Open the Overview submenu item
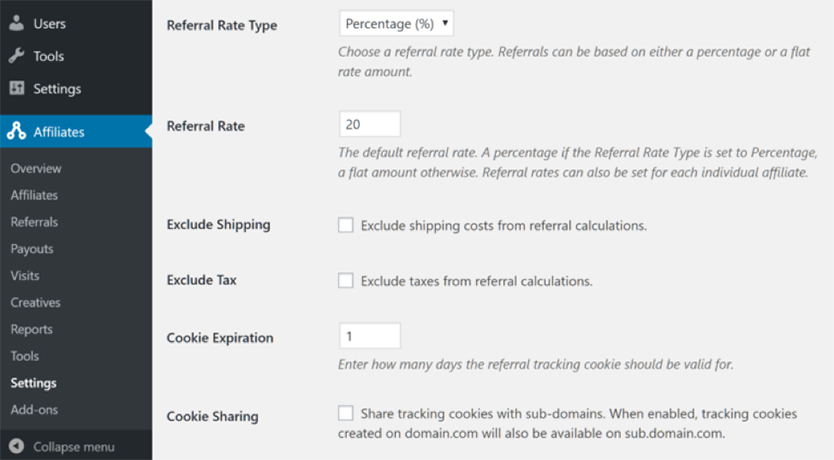The width and height of the screenshot is (834, 460). click(x=36, y=169)
